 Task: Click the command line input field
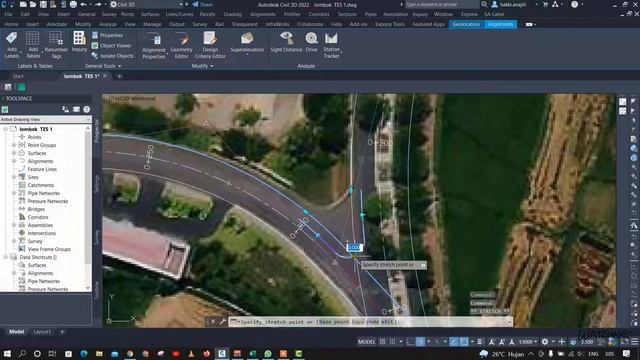click(371, 322)
